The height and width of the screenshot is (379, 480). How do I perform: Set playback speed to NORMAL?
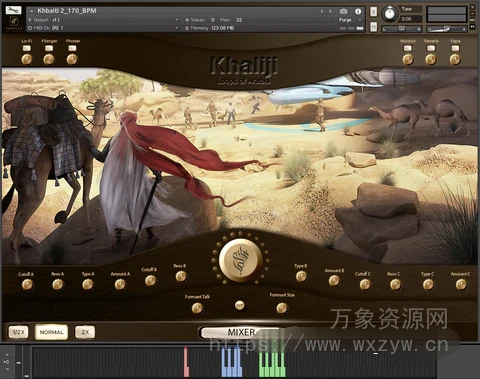click(51, 332)
